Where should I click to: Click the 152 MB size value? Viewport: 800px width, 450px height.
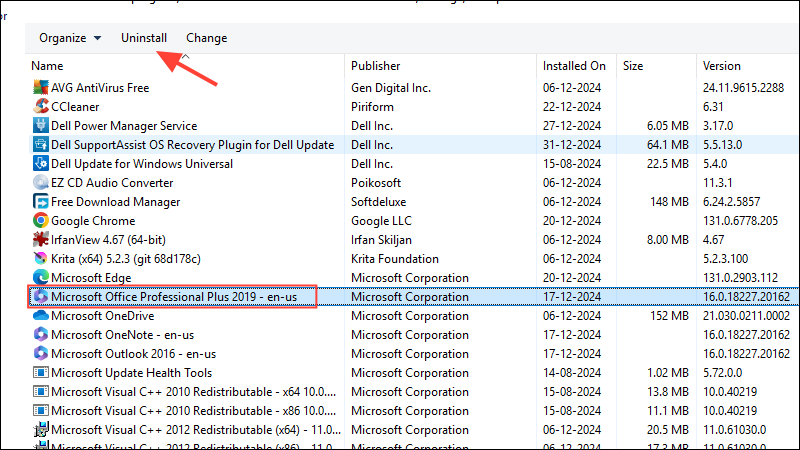point(669,316)
